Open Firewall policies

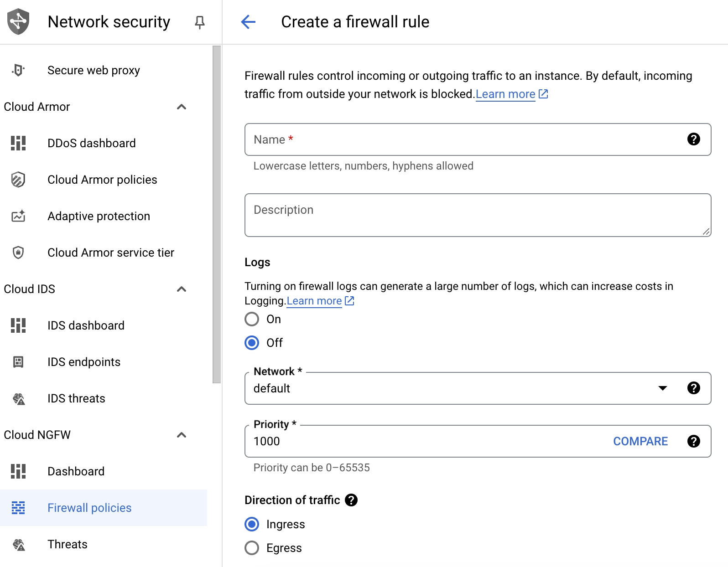coord(89,508)
